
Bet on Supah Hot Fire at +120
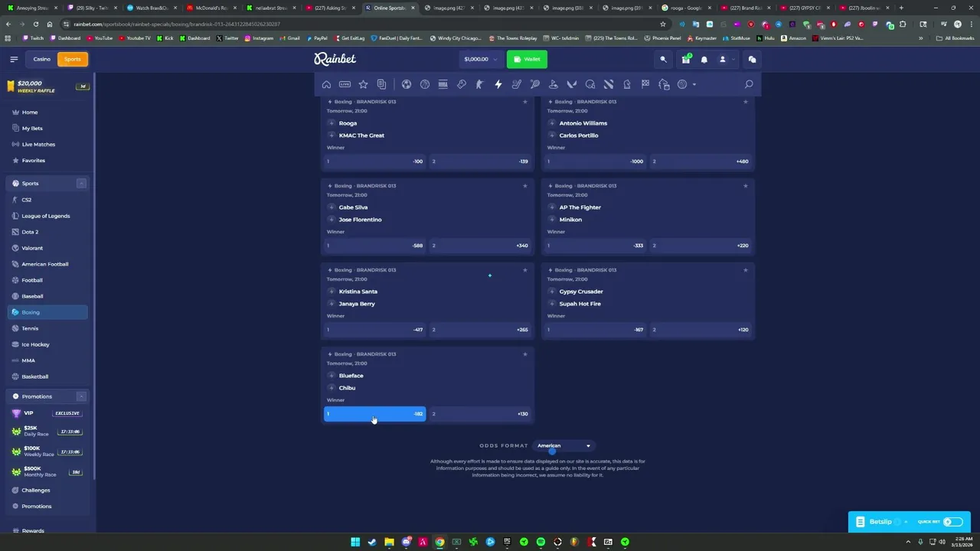click(x=701, y=330)
